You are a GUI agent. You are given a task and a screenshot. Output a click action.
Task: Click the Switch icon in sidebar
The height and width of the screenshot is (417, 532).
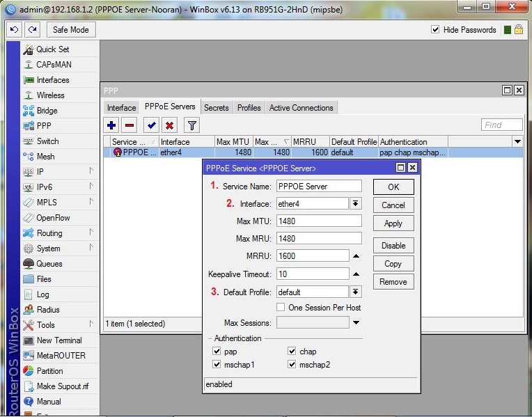29,141
